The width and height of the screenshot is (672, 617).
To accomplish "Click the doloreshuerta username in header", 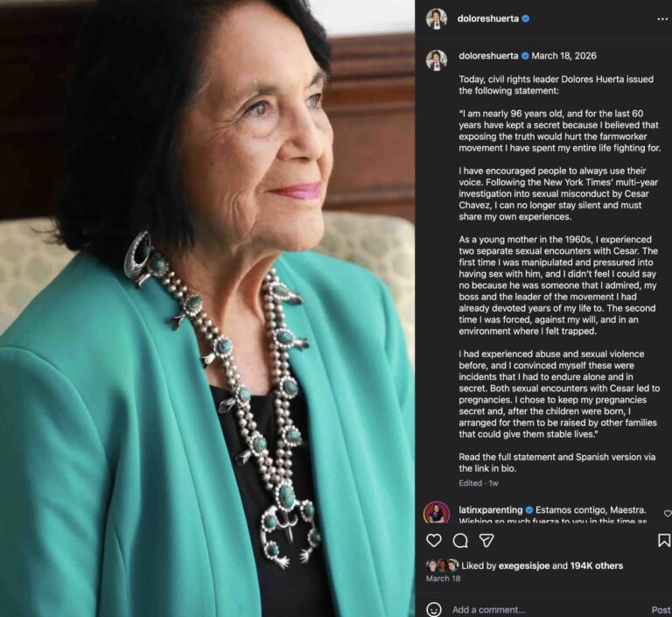I will (487, 18).
